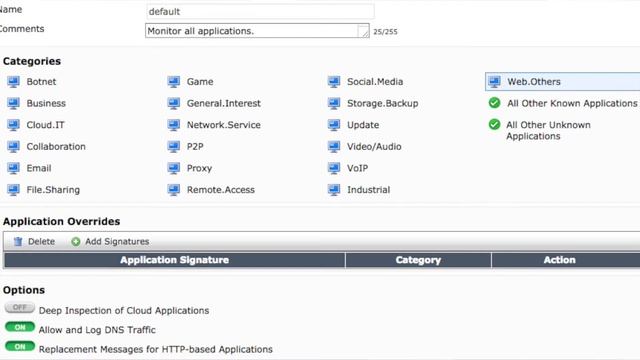Select the Industrial category label
Viewport: 640px width, 360px height.
[x=369, y=190]
